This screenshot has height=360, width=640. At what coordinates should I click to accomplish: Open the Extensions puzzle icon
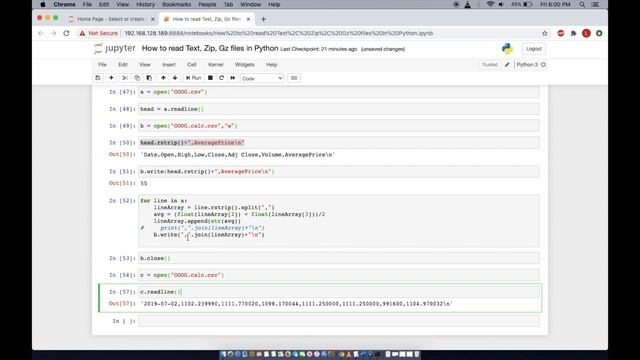point(573,33)
